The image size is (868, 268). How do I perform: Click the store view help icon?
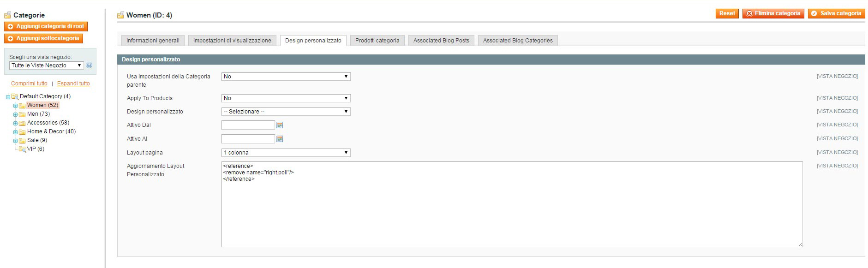coord(89,66)
